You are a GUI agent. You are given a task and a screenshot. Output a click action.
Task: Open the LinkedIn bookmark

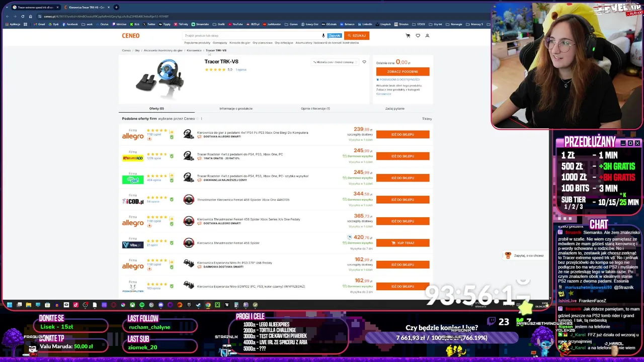click(365, 24)
